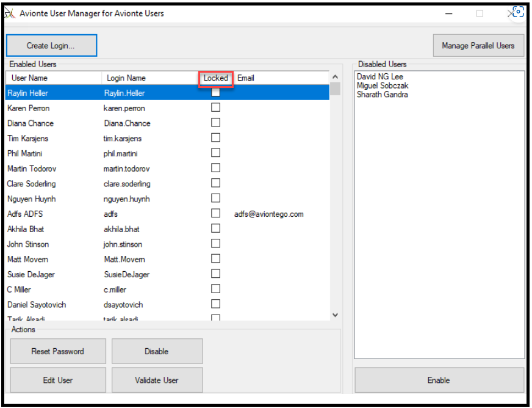Toggle Locked checkbox for John Stinson
This screenshot has height=408, width=532.
coord(216,243)
